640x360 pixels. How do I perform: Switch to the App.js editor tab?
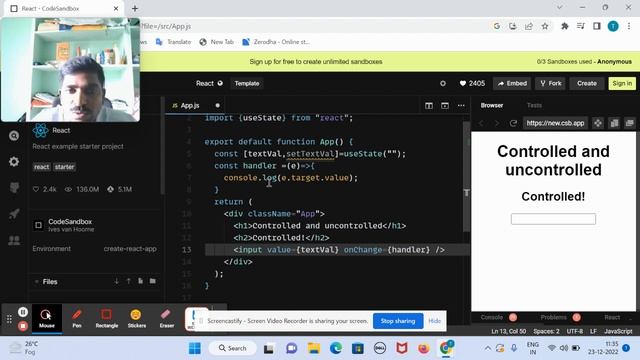coord(190,105)
